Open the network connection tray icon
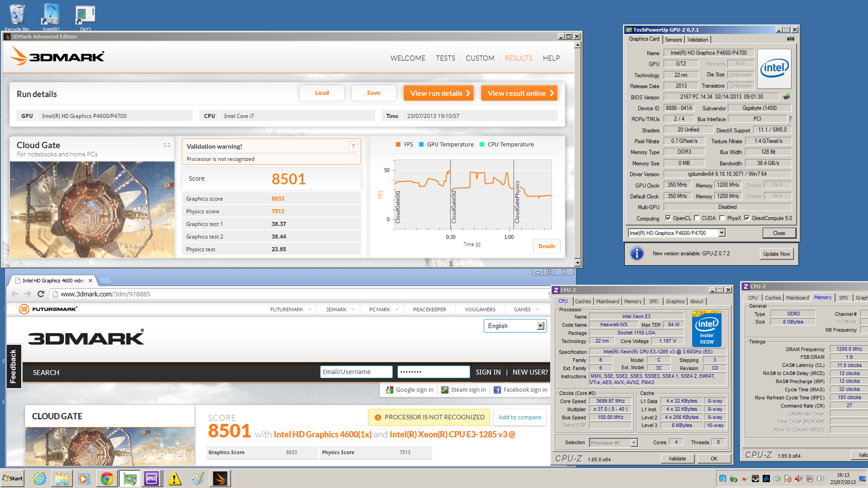Screen dimensions: 868x488 [810, 479]
